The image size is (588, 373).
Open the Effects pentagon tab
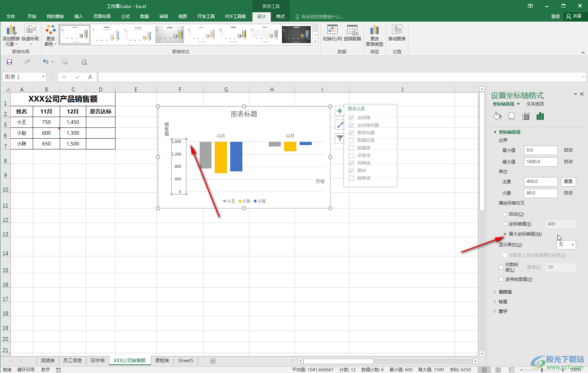point(511,116)
